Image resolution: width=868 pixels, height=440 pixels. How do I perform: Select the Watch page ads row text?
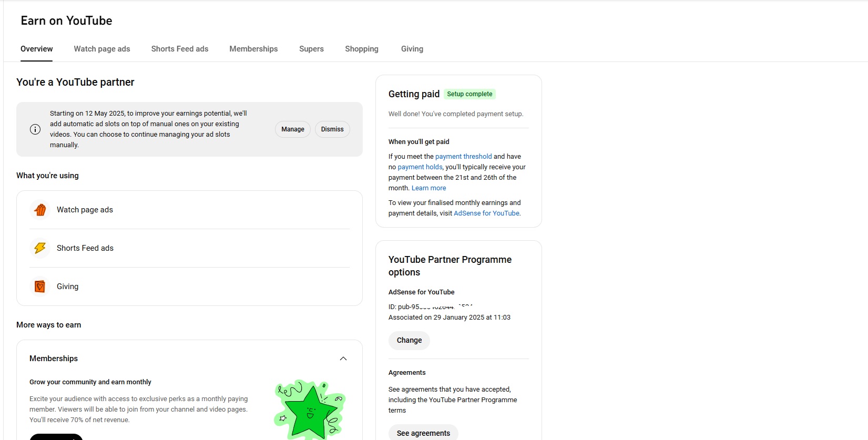85,210
